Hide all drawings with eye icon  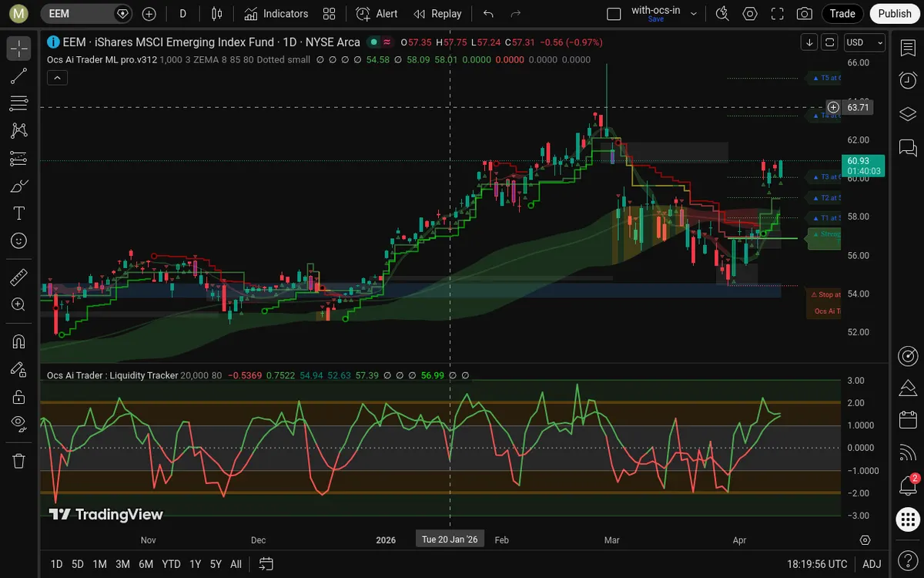(19, 422)
